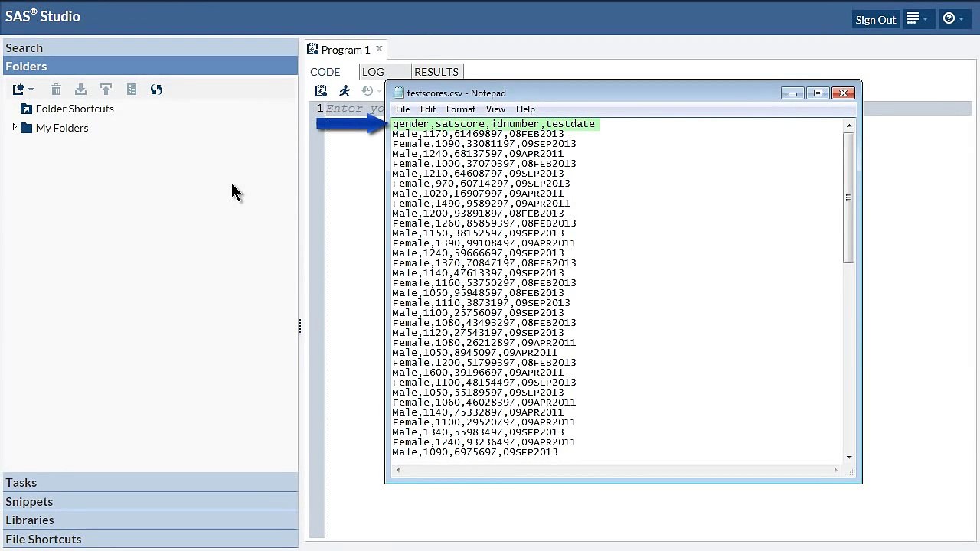
Task: Open Notepad File menu
Action: (x=402, y=109)
